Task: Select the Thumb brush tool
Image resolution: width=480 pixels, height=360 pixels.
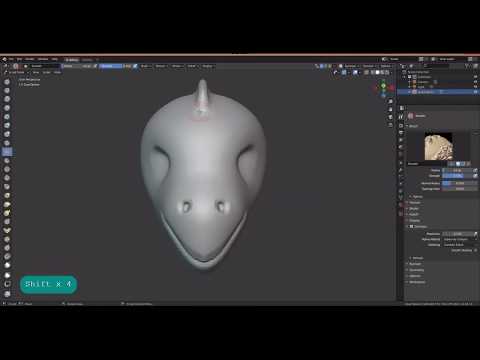Action: [7, 239]
